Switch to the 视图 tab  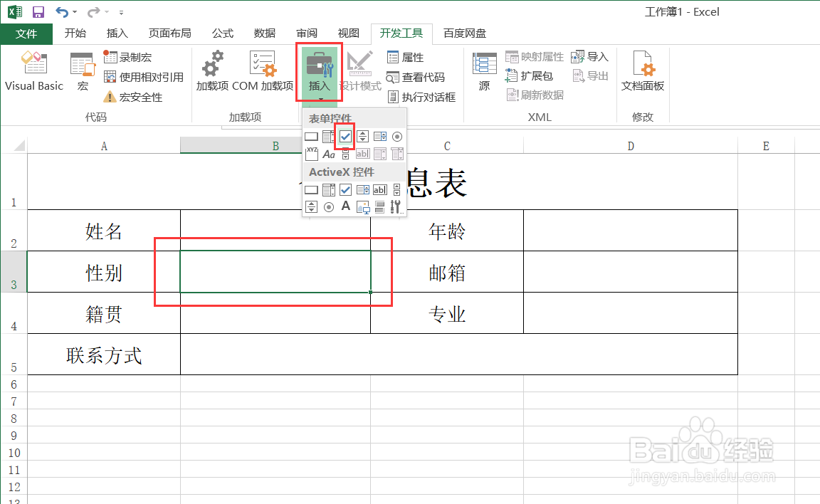348,33
